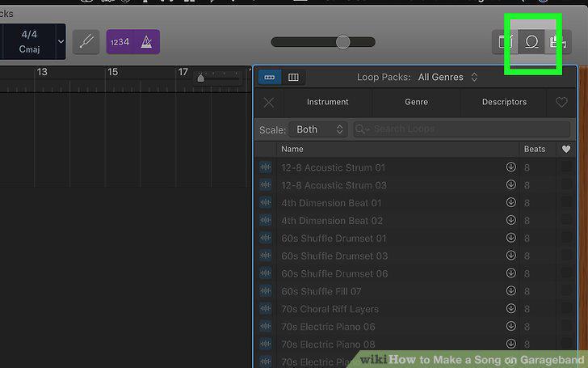This screenshot has width=588, height=368.
Task: Select loop 60s Shuffle Drumset 06
Action: click(x=334, y=273)
